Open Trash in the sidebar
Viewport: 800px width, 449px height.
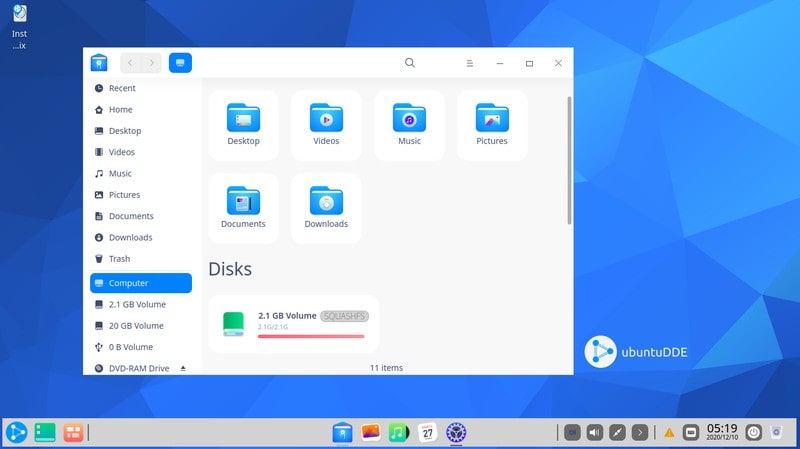click(x=140, y=259)
